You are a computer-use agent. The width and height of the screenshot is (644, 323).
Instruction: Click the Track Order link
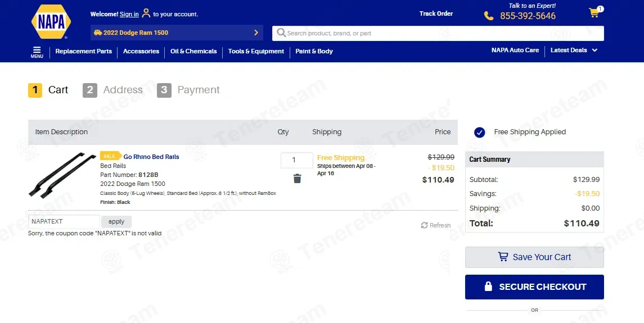coord(436,13)
